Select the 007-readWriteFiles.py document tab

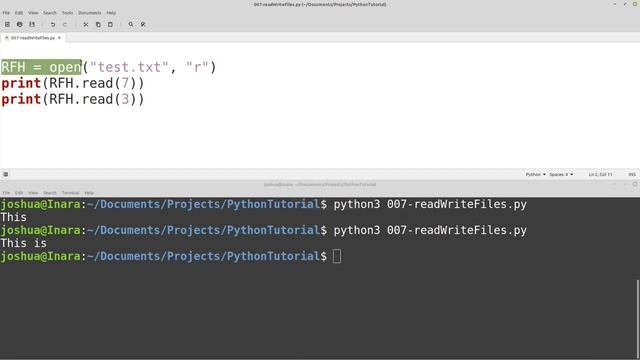(x=33, y=38)
